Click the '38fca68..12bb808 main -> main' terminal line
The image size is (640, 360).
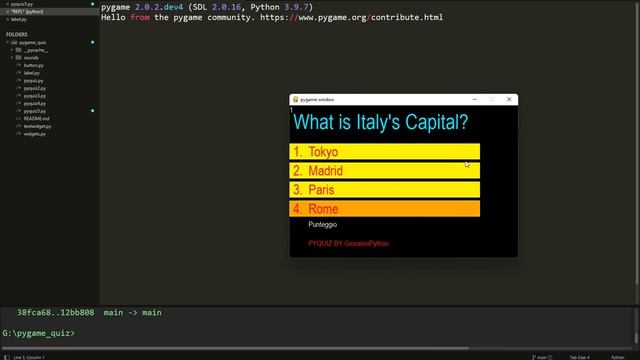(89, 313)
